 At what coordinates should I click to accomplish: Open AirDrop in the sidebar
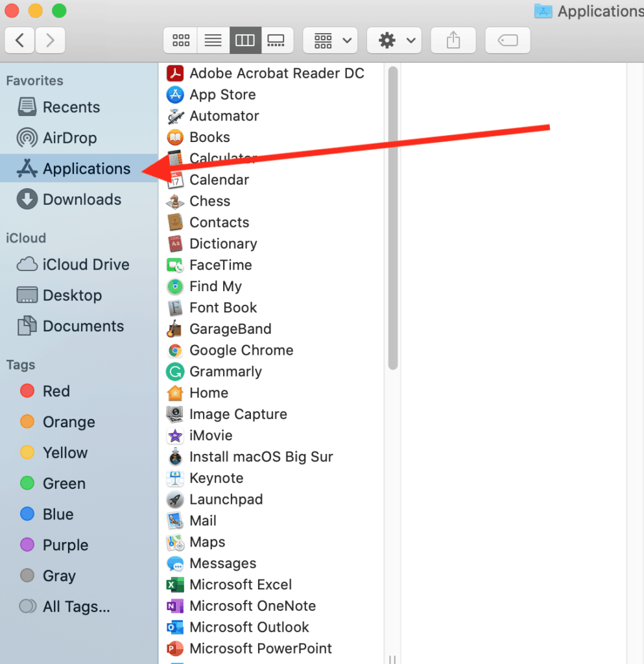69,138
